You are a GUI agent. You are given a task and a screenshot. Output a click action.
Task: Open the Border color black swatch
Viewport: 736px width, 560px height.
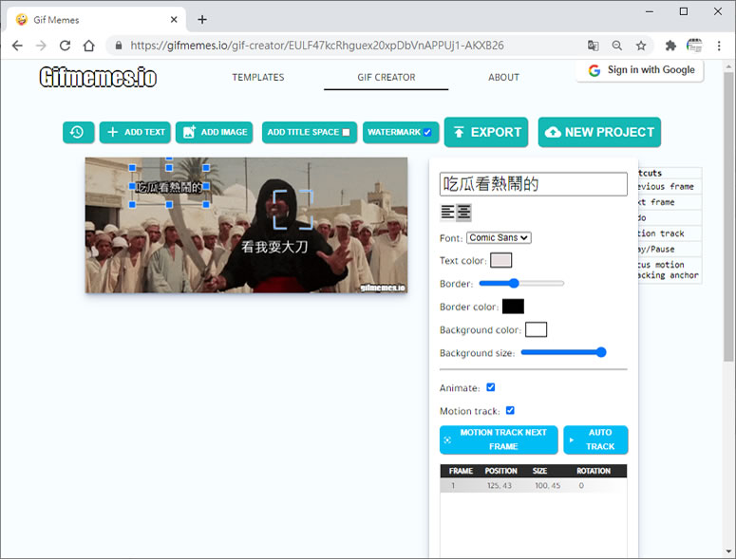(x=513, y=307)
